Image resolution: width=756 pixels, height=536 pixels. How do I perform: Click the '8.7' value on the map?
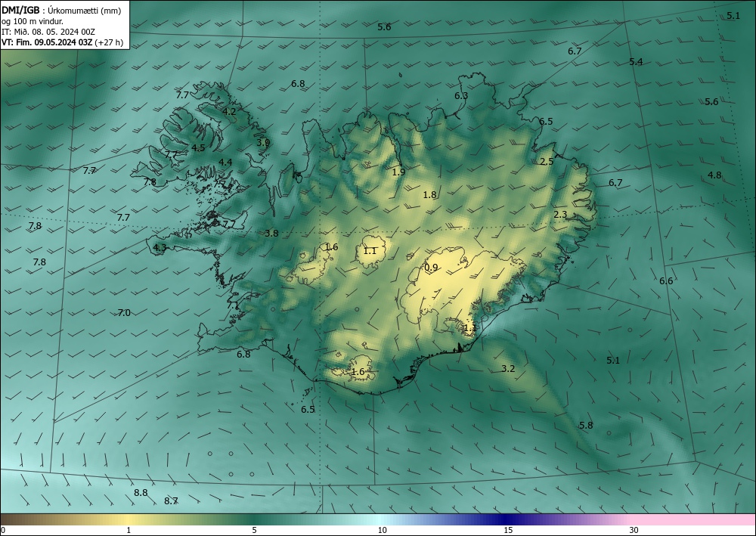tap(171, 500)
